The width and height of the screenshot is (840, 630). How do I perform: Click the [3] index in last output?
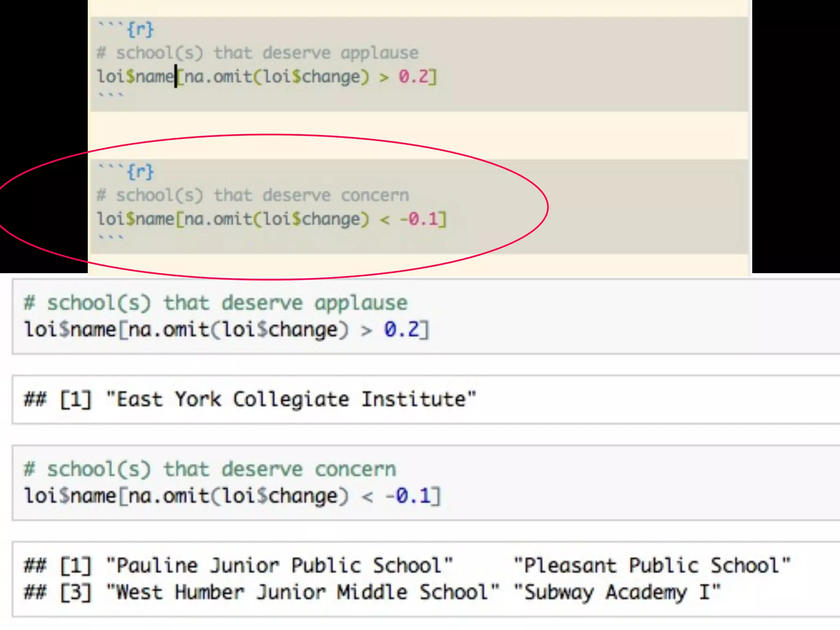(x=76, y=593)
